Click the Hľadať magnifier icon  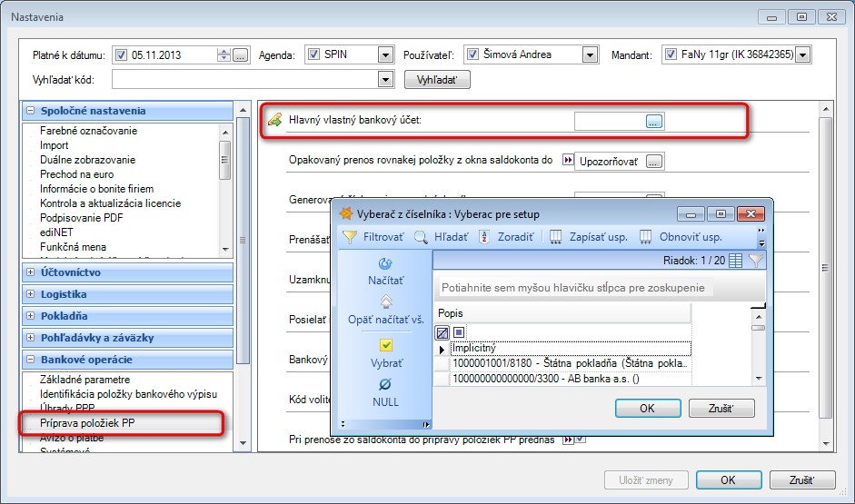tap(421, 237)
